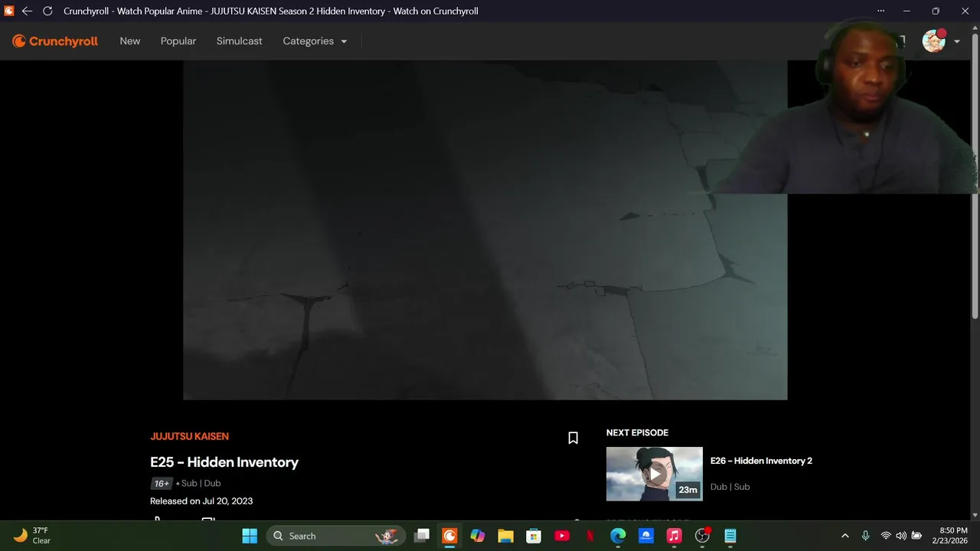The width and height of the screenshot is (980, 551).
Task: Open the clock and date 8:50 PM
Action: coord(949,536)
